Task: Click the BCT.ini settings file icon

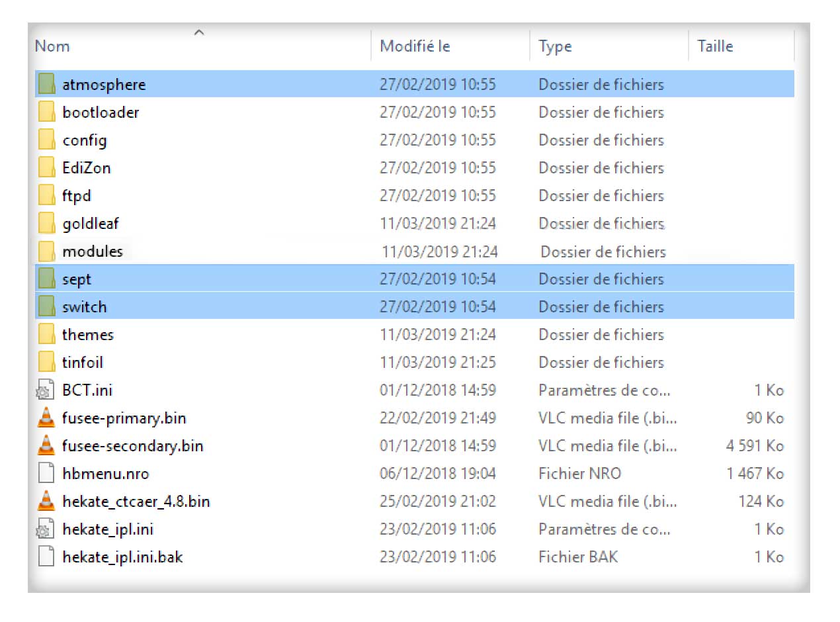Action: pyautogui.click(x=44, y=390)
